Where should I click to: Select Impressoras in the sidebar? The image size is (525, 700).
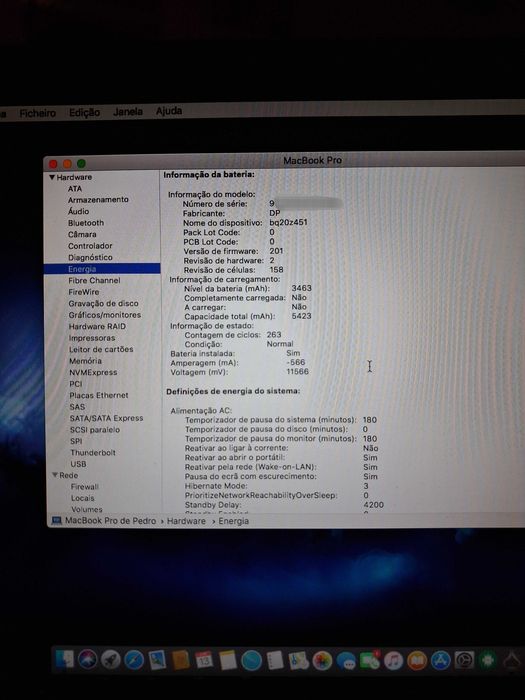tap(92, 338)
